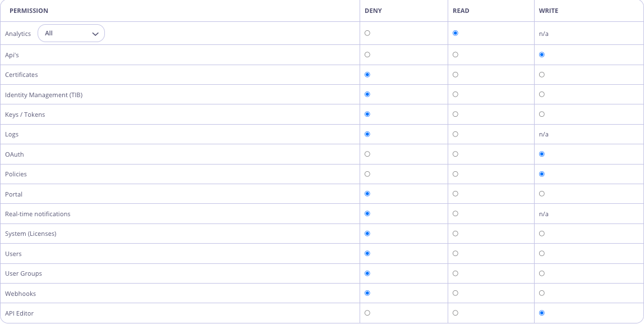The height and width of the screenshot is (324, 644).
Task: Click the 'Portal' row label
Action: pyautogui.click(x=13, y=194)
